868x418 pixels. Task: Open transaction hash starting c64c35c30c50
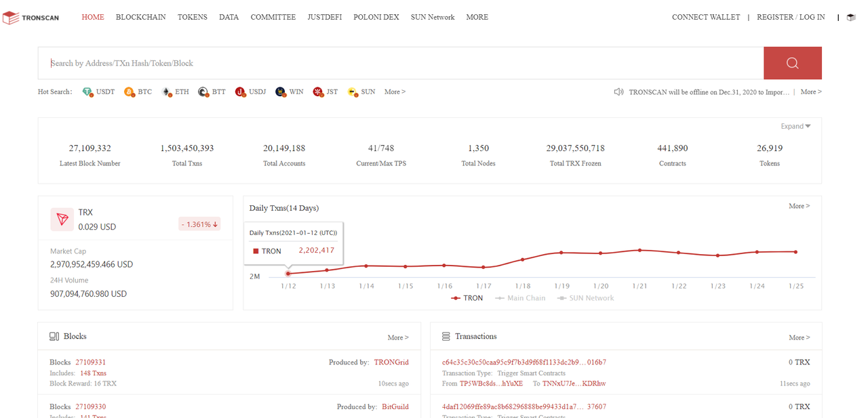[x=524, y=362]
